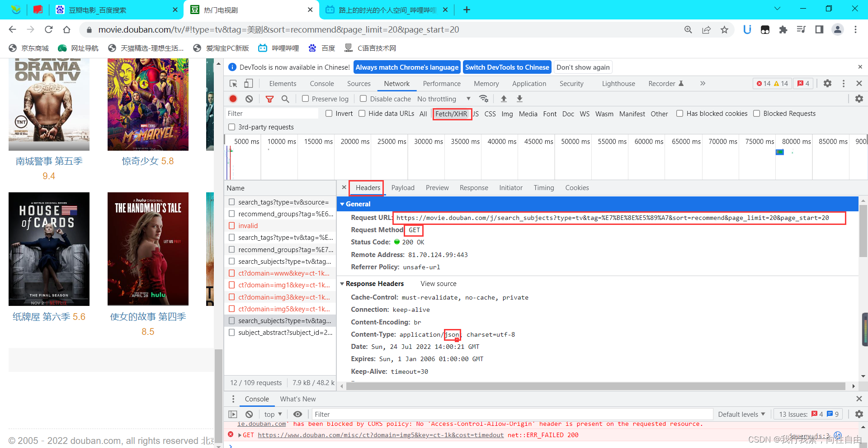
Task: Check Has blocked cookies option
Action: pyautogui.click(x=679, y=114)
